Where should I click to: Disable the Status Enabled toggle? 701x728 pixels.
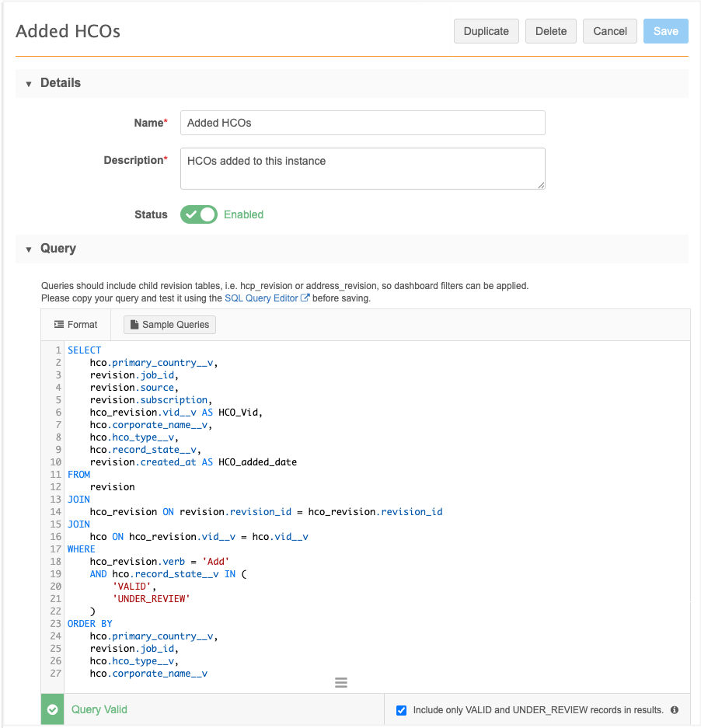point(199,214)
